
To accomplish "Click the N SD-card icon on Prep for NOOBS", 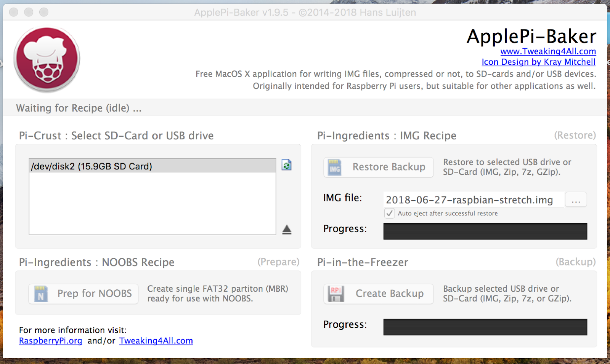I will [x=41, y=294].
